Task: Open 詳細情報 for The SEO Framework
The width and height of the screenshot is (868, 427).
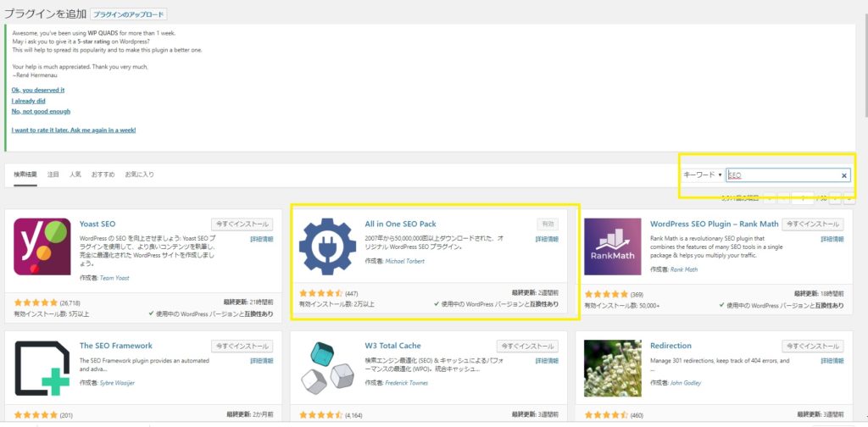Action: point(262,361)
